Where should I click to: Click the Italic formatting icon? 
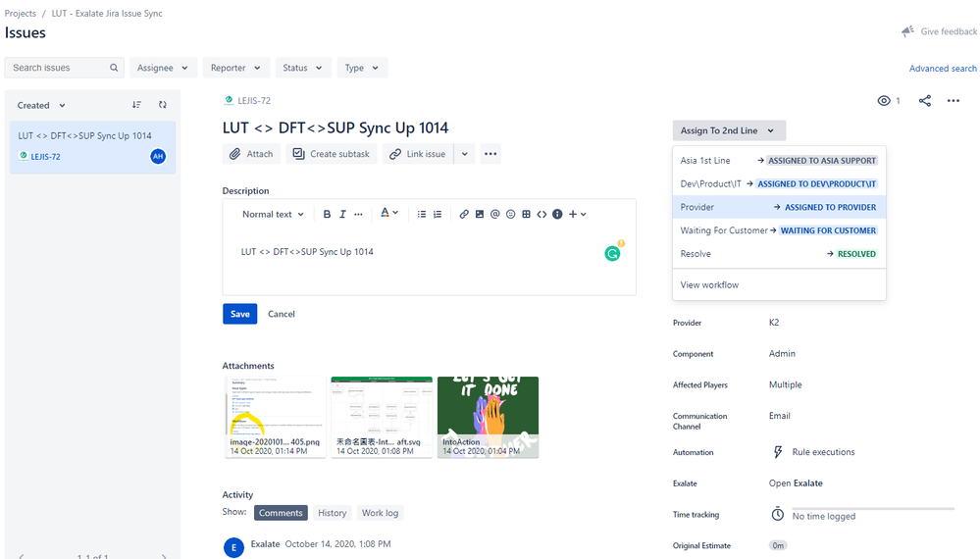pos(342,214)
